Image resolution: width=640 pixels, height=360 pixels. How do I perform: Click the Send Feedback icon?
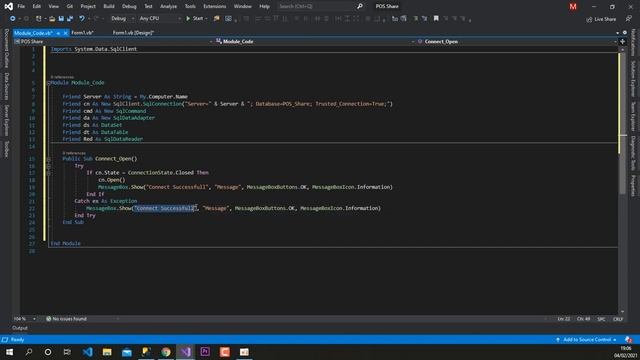pyautogui.click(x=629, y=19)
